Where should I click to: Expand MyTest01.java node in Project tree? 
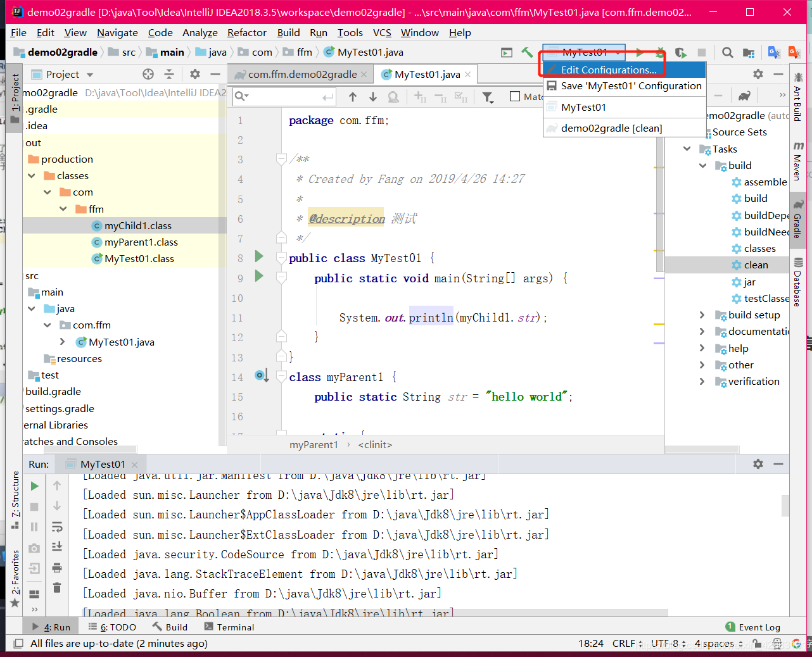point(62,342)
